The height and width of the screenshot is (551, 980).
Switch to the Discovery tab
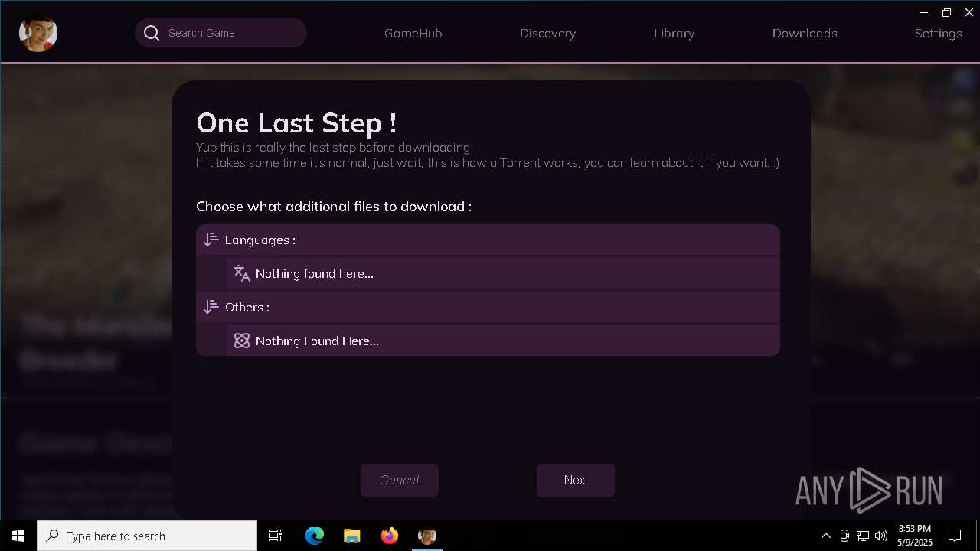[x=547, y=33]
